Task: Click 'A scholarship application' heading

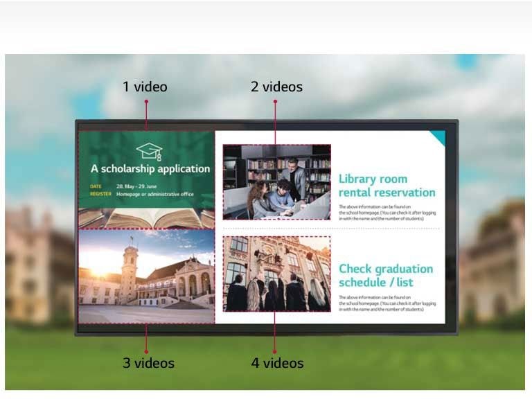Action: 150,169
